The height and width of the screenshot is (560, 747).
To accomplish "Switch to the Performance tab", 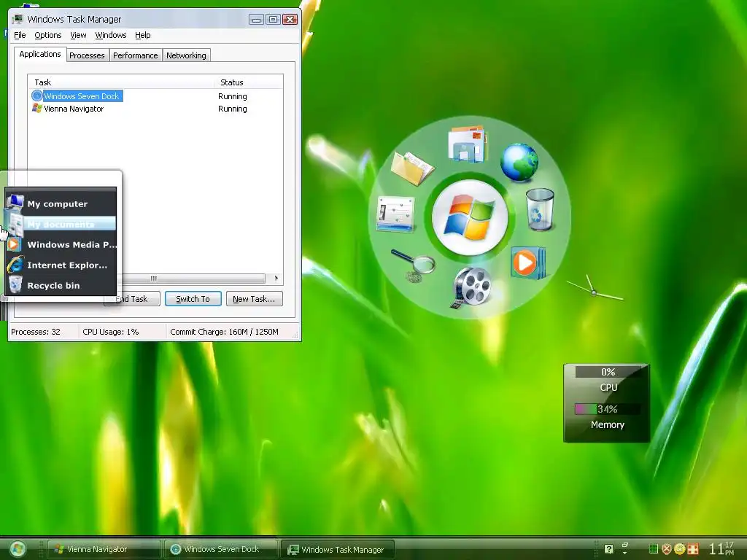I will click(135, 55).
